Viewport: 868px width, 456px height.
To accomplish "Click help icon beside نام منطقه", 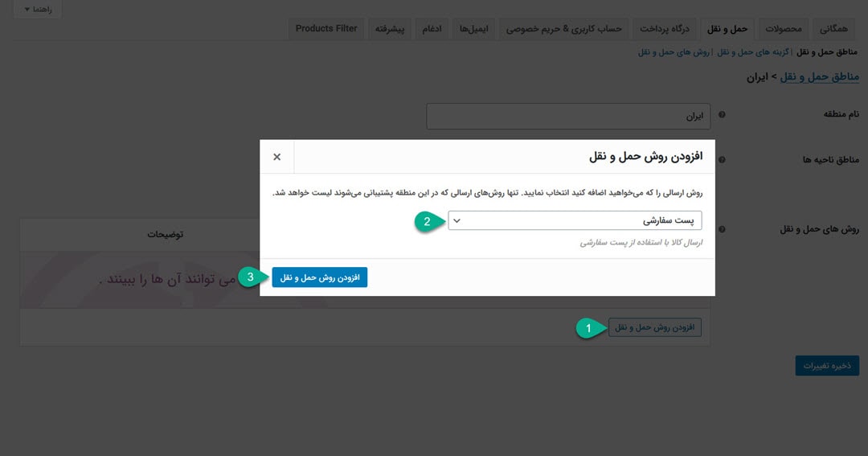I will coord(722,115).
